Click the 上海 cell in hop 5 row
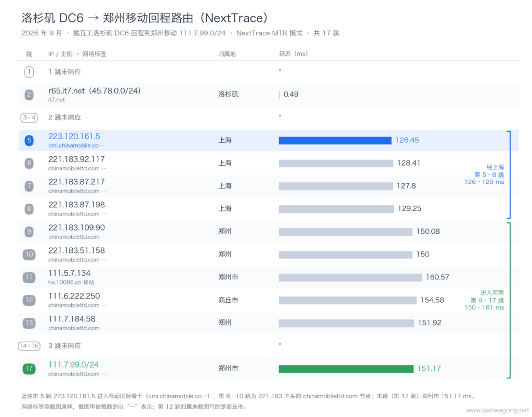The height and width of the screenshot is (417, 532). click(x=225, y=140)
